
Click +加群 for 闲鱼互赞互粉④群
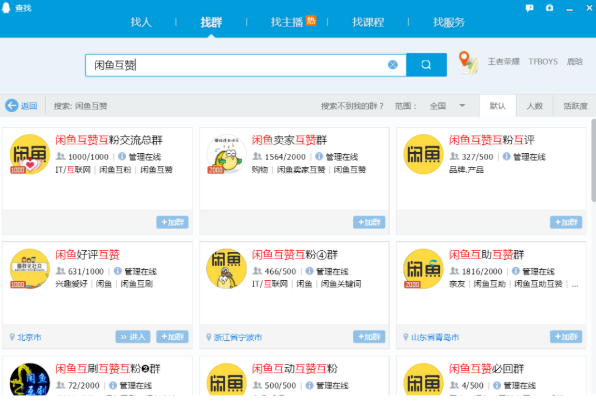click(x=369, y=336)
